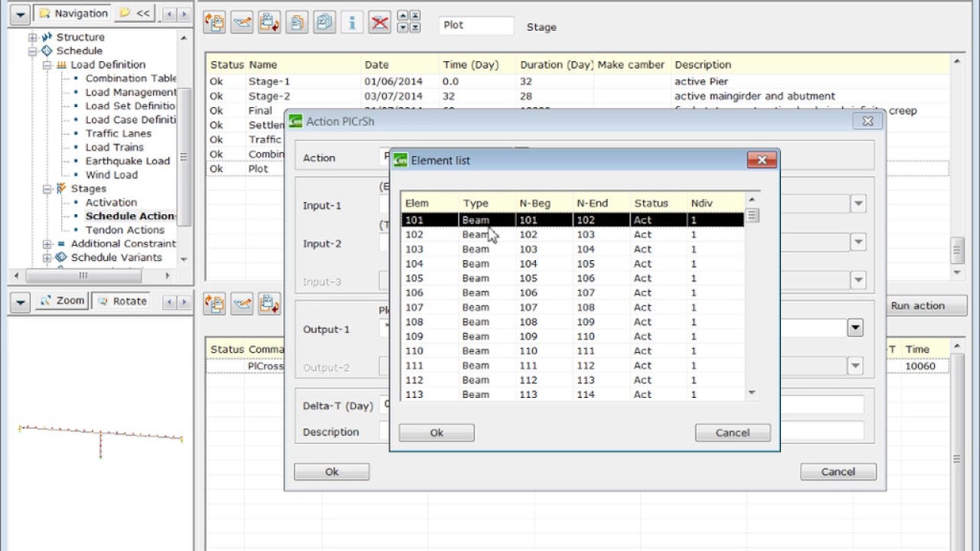Expand the Structure tree node
The height and width of the screenshot is (551, 980).
(x=32, y=37)
